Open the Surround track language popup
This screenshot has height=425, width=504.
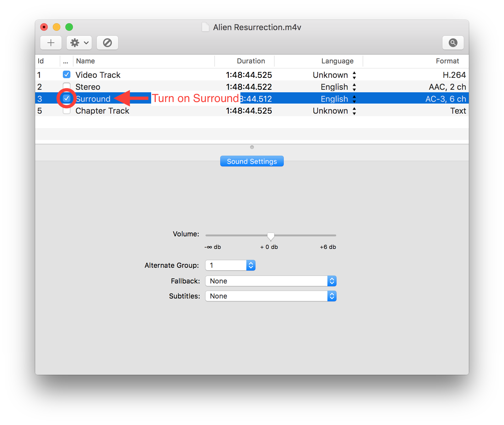pyautogui.click(x=354, y=99)
